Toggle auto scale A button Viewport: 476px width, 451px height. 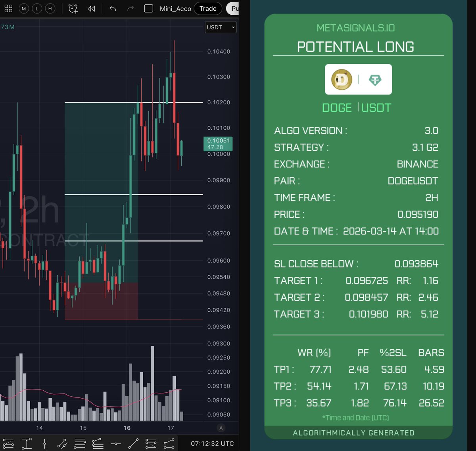click(x=221, y=428)
